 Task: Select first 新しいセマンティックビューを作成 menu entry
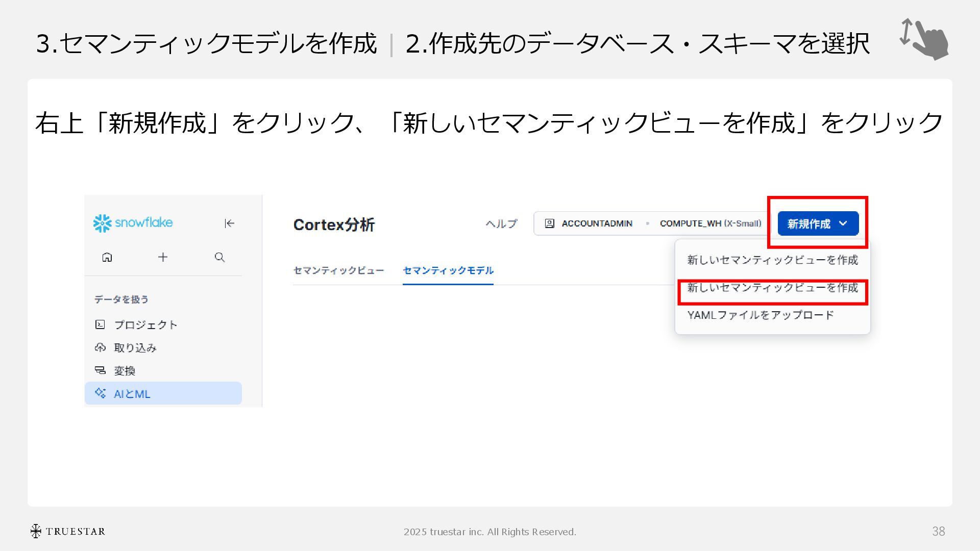coord(772,260)
